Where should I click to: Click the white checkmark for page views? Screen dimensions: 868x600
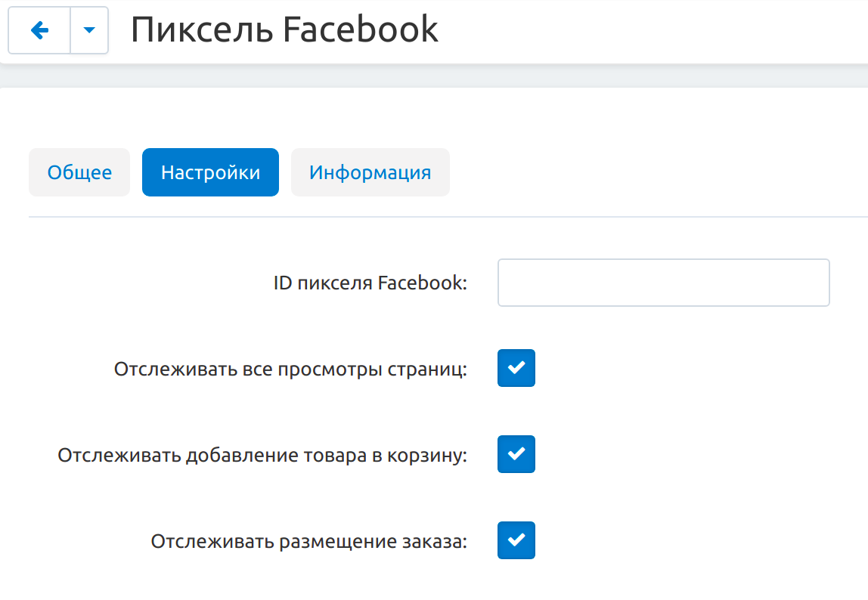coord(516,368)
